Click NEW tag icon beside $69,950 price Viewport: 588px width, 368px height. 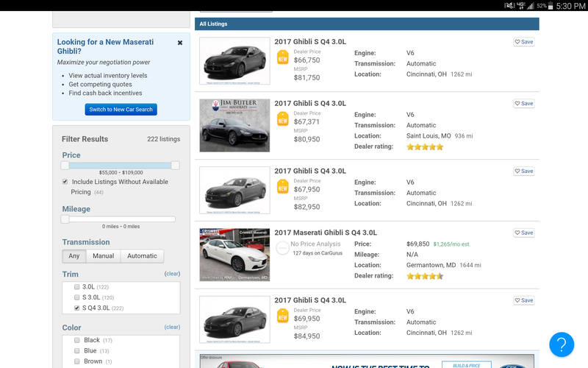pyautogui.click(x=283, y=316)
